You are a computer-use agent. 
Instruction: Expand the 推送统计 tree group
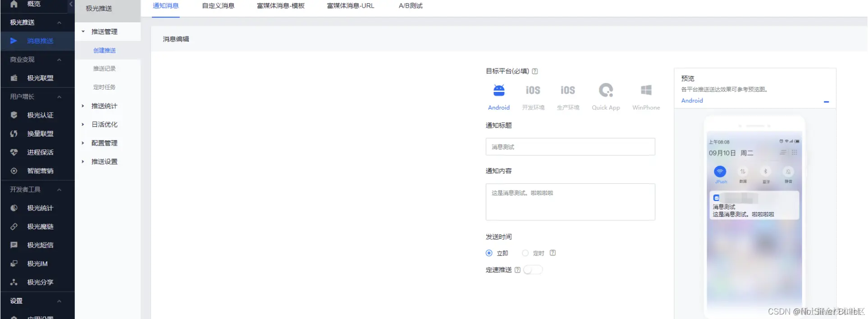point(83,106)
